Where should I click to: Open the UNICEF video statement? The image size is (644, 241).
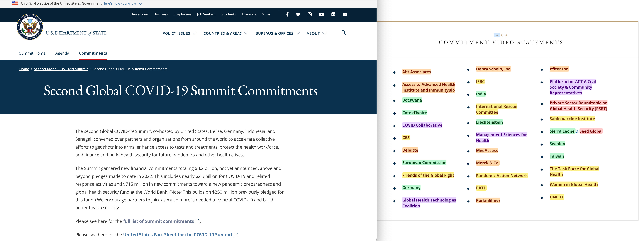(557, 197)
